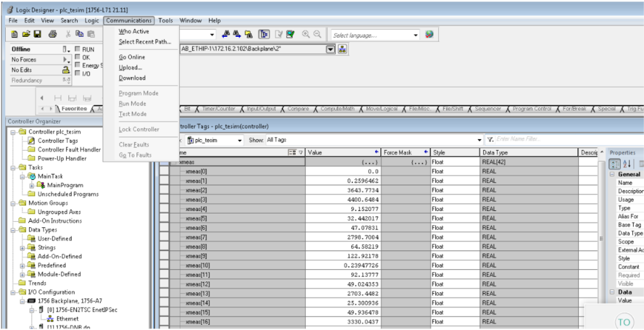
Task: Open the Show All Tags dropdown
Action: click(479, 140)
